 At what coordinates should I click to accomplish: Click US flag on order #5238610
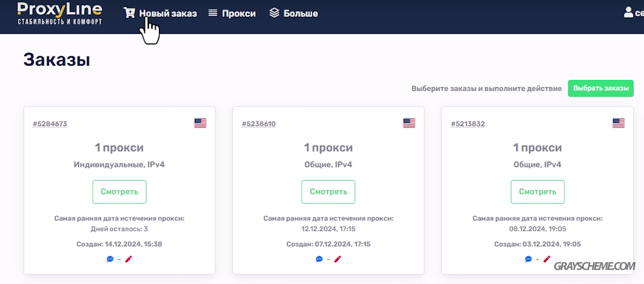pyautogui.click(x=409, y=123)
